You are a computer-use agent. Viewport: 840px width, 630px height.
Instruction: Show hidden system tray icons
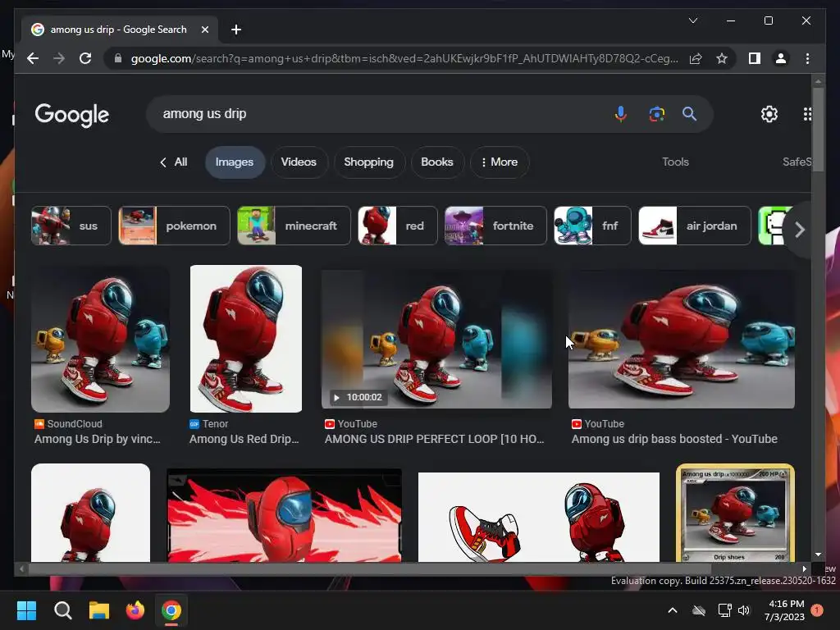(673, 610)
